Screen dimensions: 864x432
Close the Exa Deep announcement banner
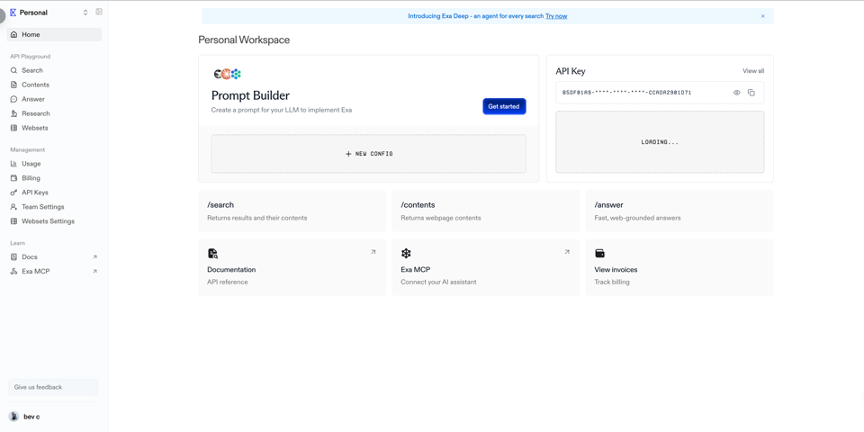[x=762, y=16]
